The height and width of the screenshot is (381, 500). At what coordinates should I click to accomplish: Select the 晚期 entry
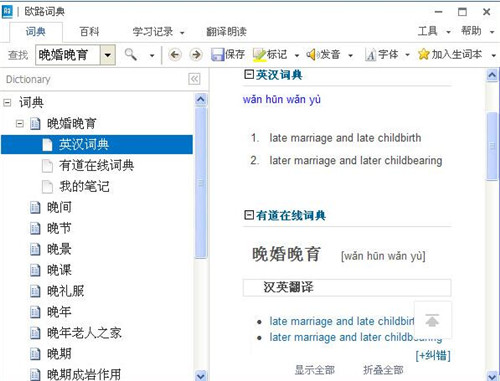point(59,354)
